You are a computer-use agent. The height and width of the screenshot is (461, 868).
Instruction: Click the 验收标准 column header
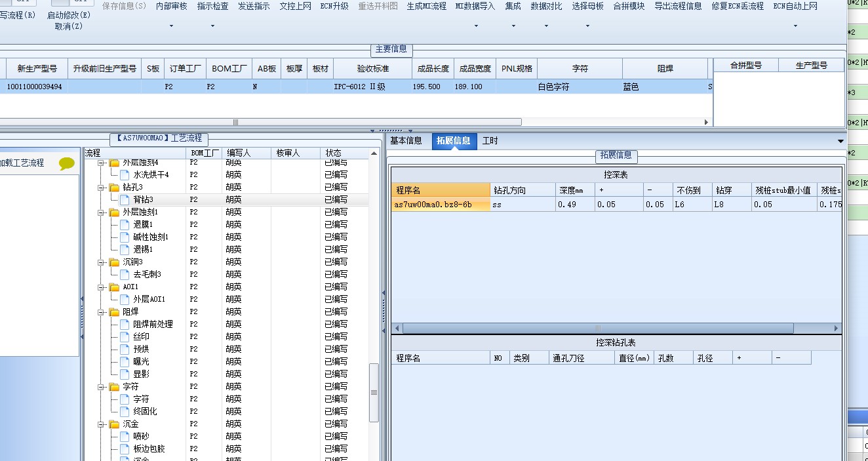click(373, 68)
